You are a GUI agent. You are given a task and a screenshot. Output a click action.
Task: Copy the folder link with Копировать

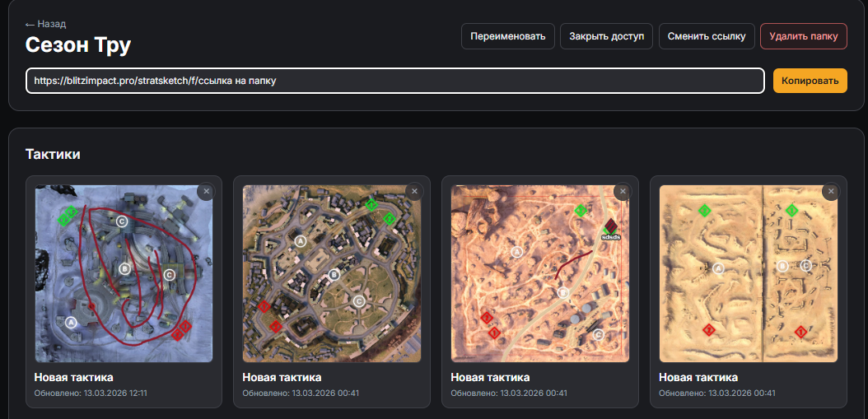810,81
